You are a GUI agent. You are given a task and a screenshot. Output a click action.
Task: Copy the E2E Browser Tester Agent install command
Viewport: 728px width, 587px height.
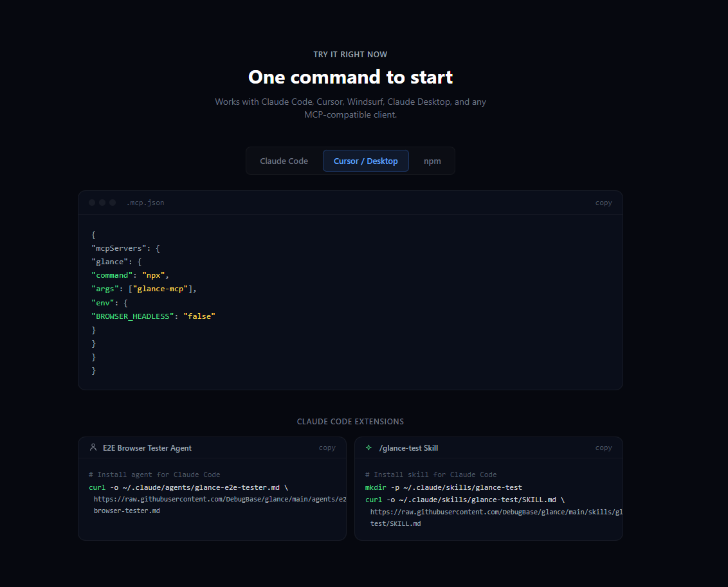[x=327, y=447]
